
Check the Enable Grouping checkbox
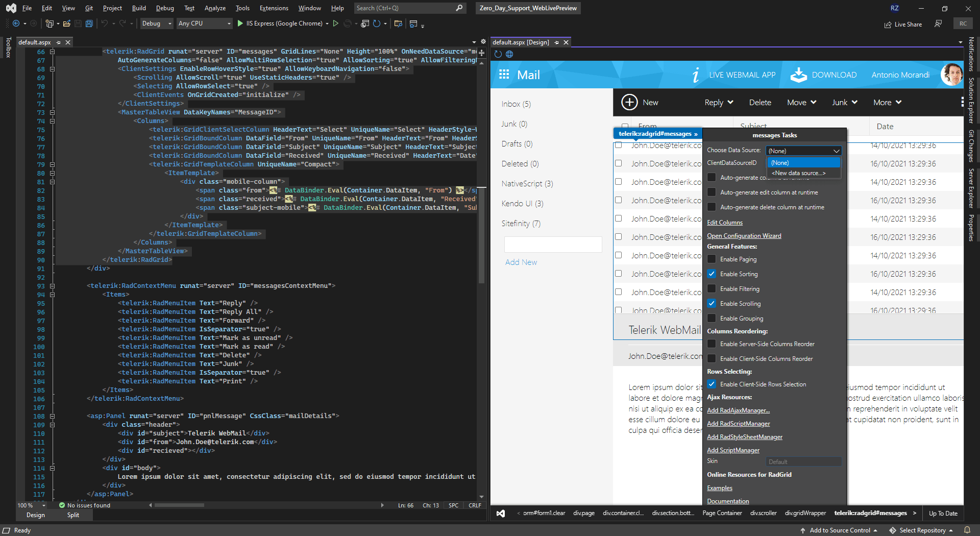712,319
